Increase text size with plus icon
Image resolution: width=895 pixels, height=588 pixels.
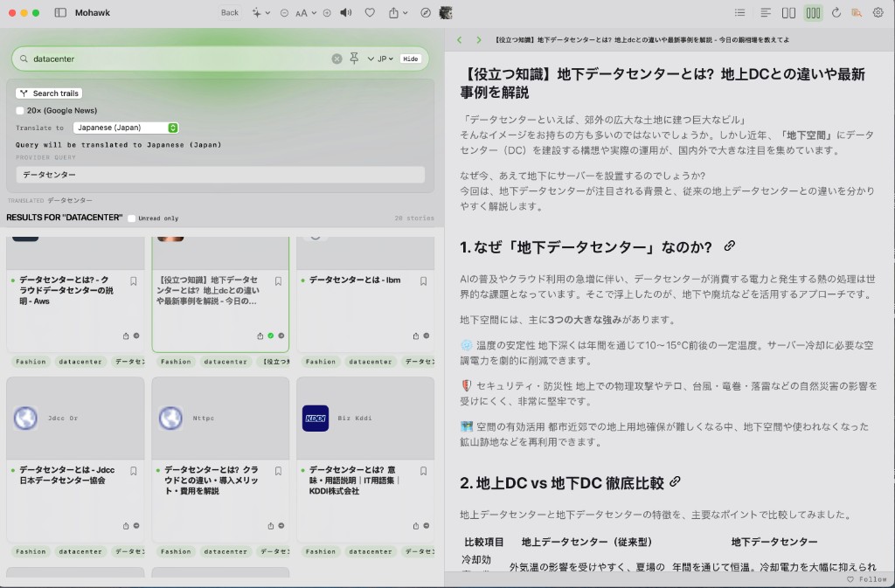[x=327, y=12]
